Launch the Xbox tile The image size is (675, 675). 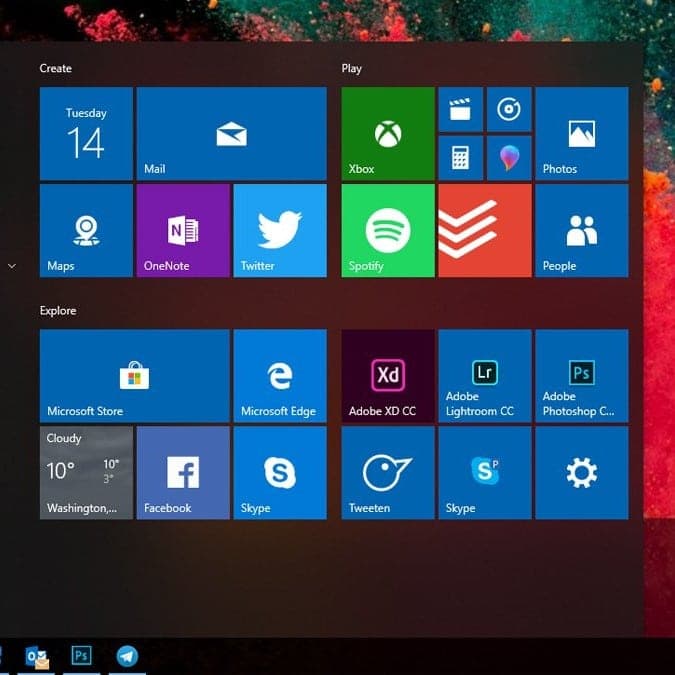pyautogui.click(x=388, y=133)
